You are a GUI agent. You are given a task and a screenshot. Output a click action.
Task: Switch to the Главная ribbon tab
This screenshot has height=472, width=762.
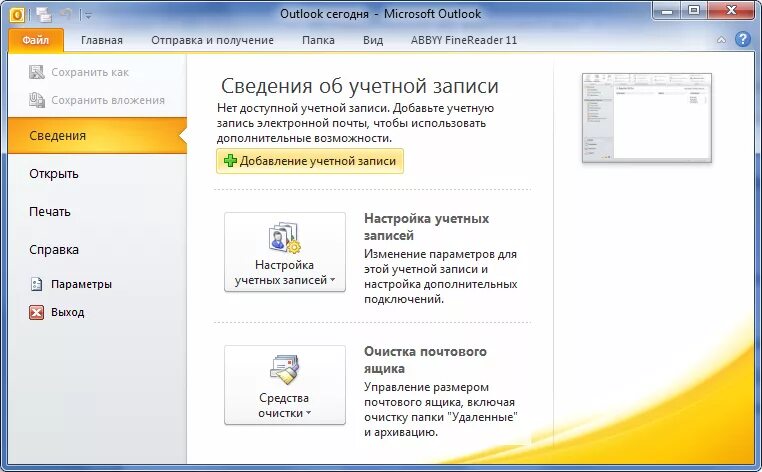[x=102, y=40]
